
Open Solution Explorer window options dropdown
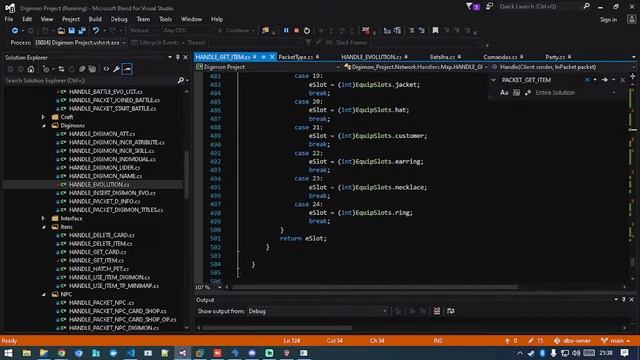(x=170, y=58)
